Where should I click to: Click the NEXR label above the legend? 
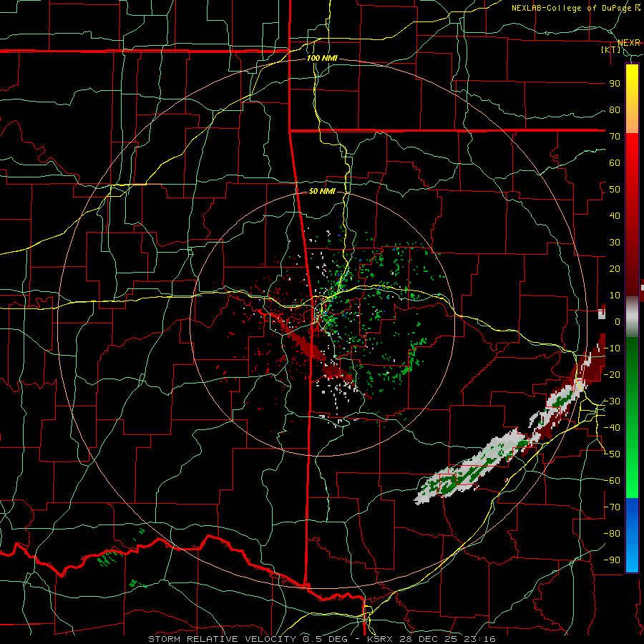[x=629, y=42]
